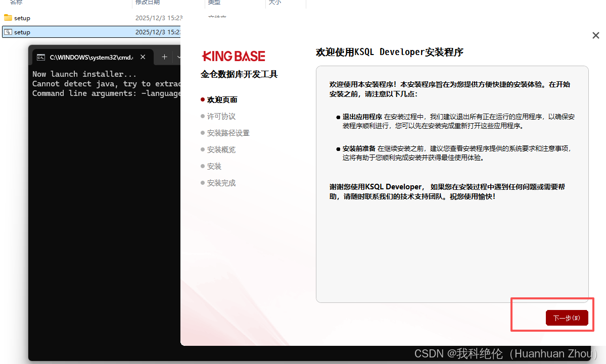Click the 金仓数据库开发工具 subtitle
This screenshot has height=364, width=606.
click(239, 74)
